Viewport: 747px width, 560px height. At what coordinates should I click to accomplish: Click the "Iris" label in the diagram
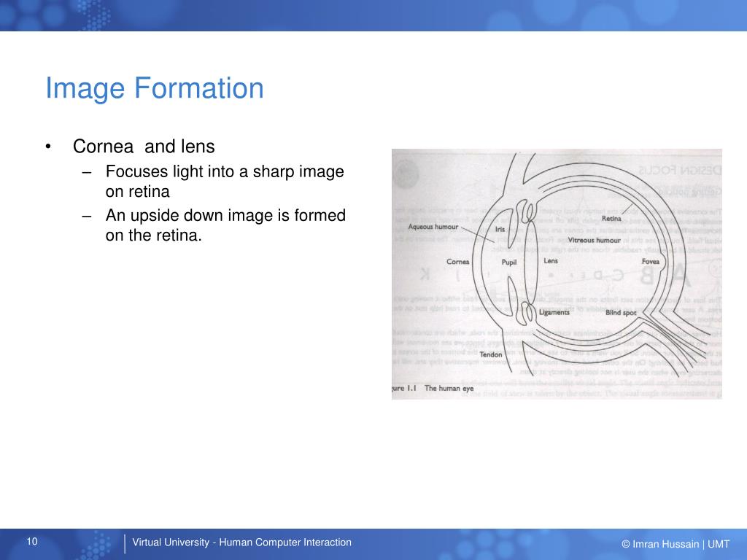coord(500,229)
